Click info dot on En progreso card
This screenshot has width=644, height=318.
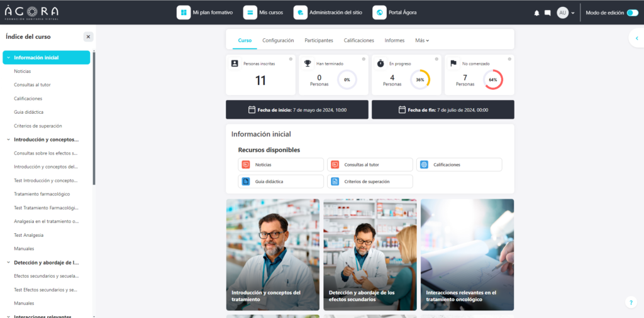tap(436, 59)
